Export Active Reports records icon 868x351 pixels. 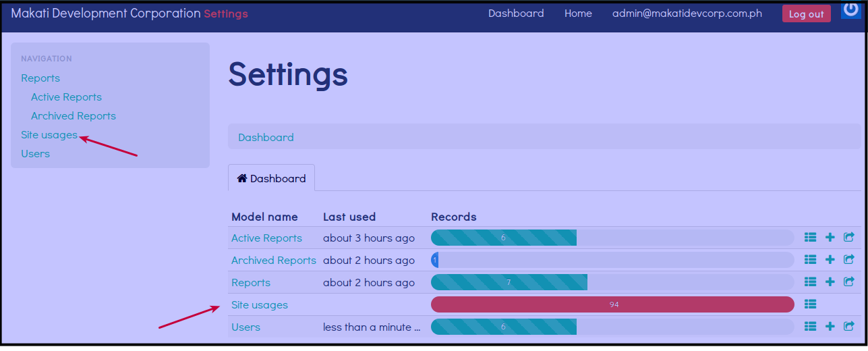[x=849, y=238]
